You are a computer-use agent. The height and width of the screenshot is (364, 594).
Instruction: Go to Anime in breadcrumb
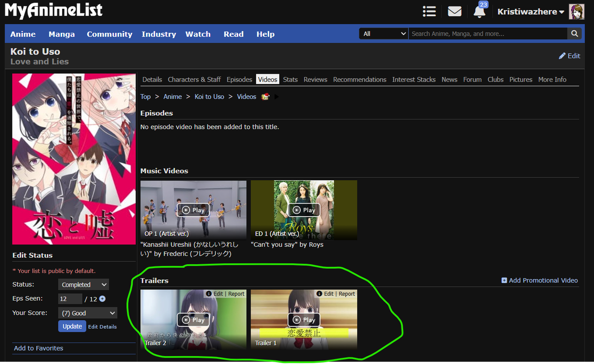click(173, 96)
